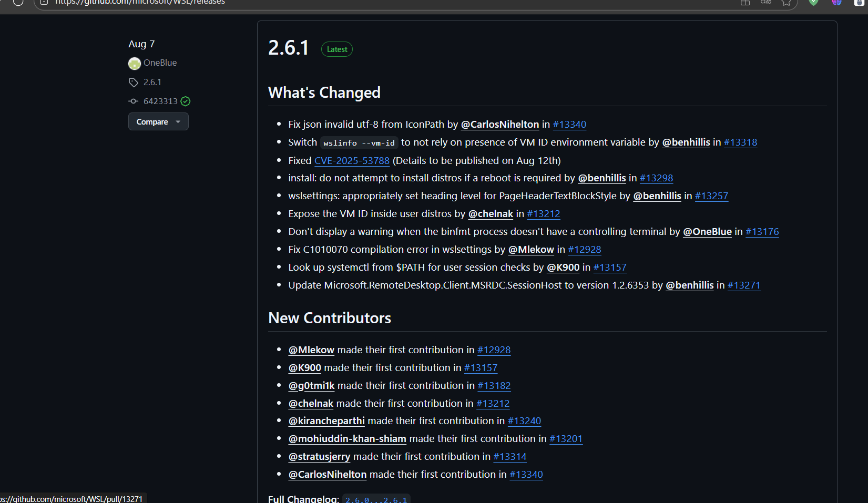
Task: Open commit 6423313 link
Action: click(x=160, y=101)
